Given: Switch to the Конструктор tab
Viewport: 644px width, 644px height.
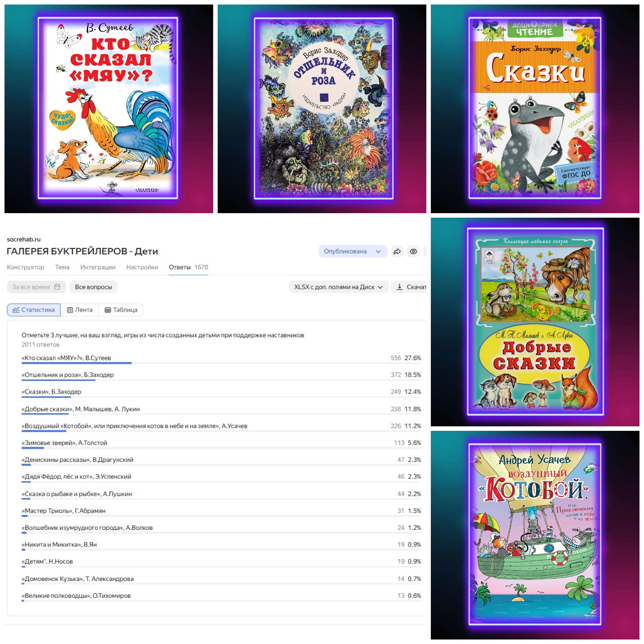Looking at the screenshot, I should point(25,267).
